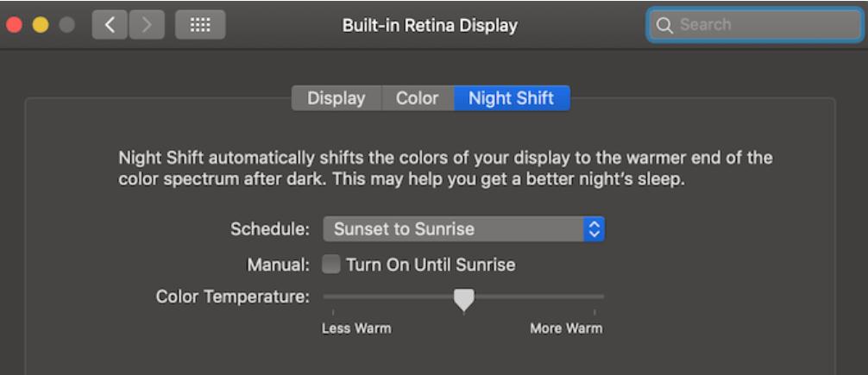This screenshot has height=375, width=868.
Task: Go back with the left chevron button
Action: click(x=110, y=25)
